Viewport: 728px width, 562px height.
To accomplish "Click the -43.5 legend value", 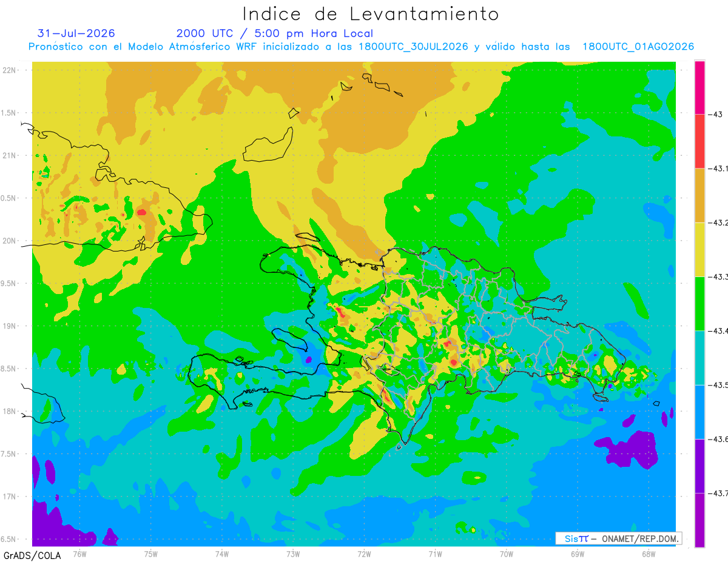I will [718, 385].
